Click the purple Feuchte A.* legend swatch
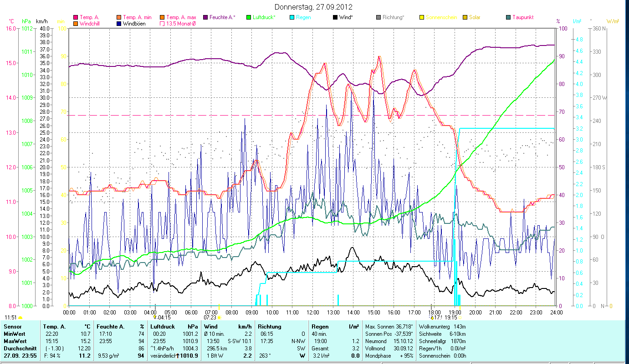The width and height of the screenshot is (629, 364). pos(205,17)
